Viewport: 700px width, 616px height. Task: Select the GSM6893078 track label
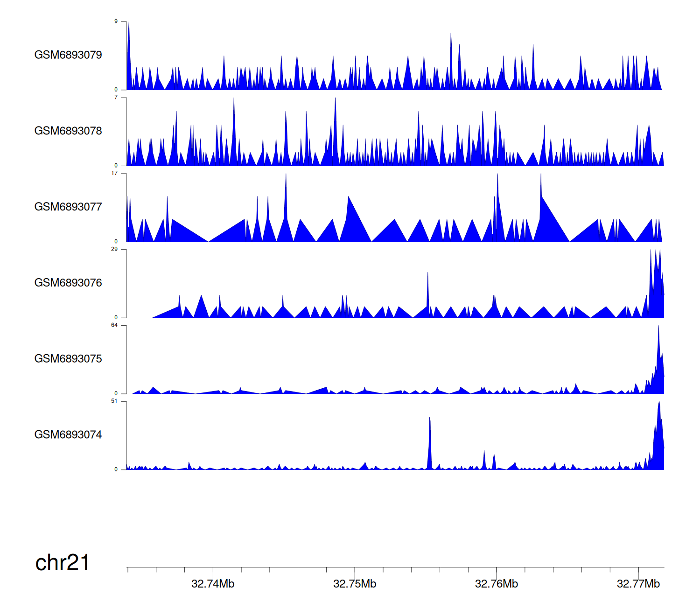pos(68,131)
